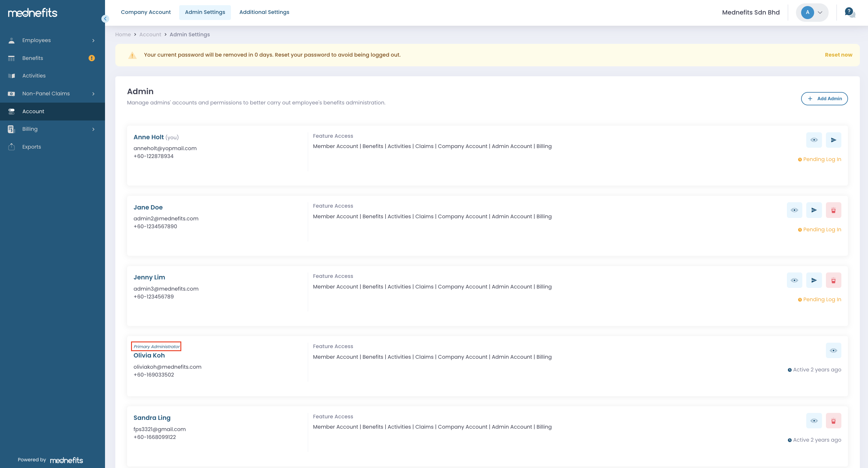Click the Billing invoice icon
This screenshot has height=468, width=868.
coord(12,129)
